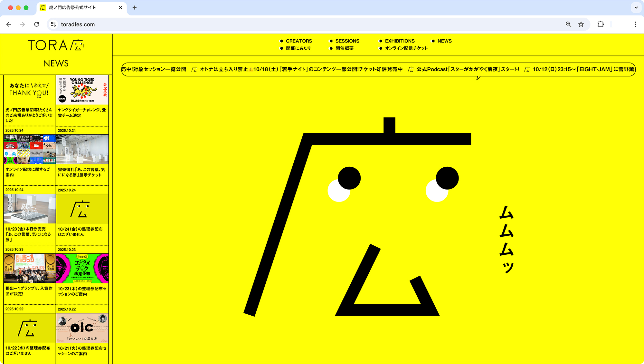Open Chrome three-dot menu
This screenshot has width=644, height=364.
point(635,24)
